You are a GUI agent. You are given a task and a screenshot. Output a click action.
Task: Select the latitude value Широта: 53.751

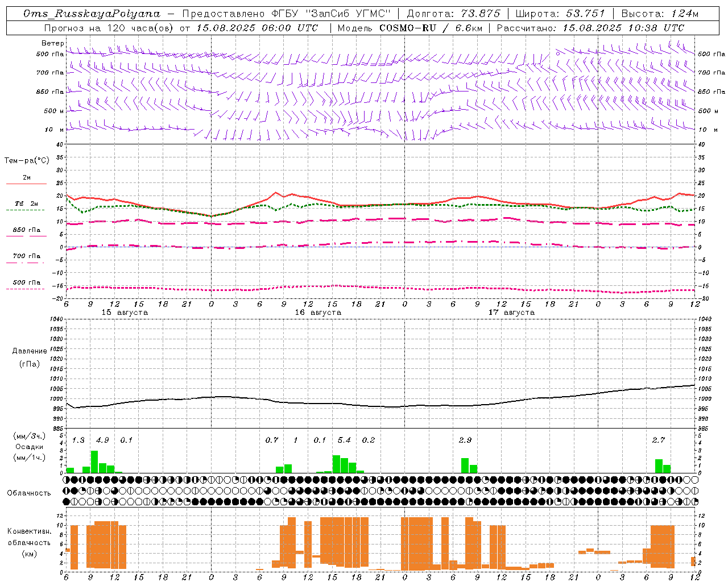(561, 14)
